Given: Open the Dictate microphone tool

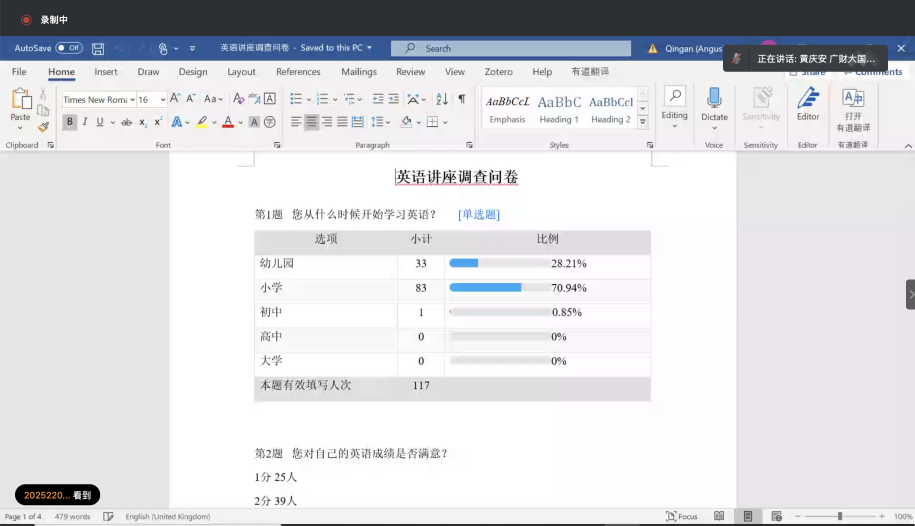Looking at the screenshot, I should [714, 104].
